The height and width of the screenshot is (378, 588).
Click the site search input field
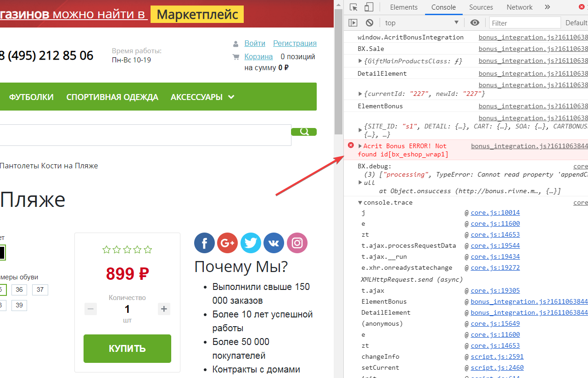146,135
